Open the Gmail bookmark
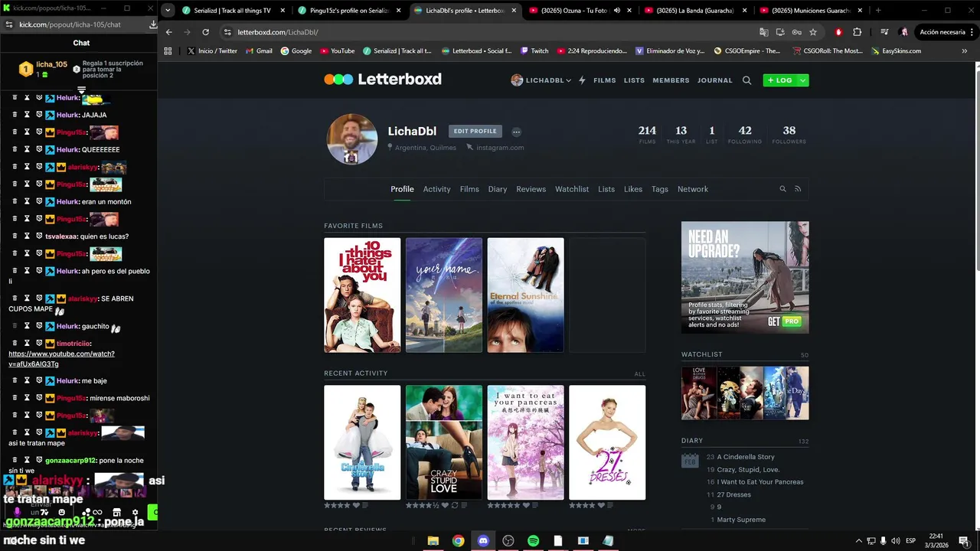Image resolution: width=980 pixels, height=551 pixels. click(x=259, y=51)
